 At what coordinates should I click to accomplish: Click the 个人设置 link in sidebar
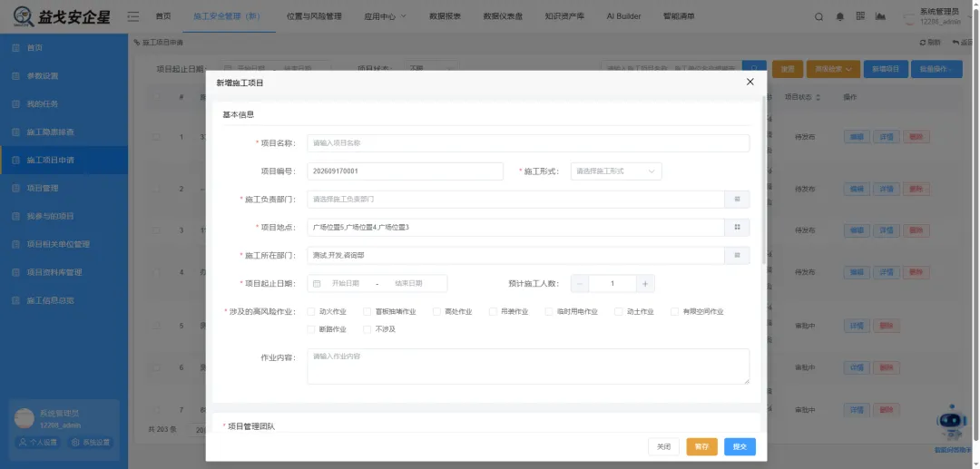(x=38, y=442)
